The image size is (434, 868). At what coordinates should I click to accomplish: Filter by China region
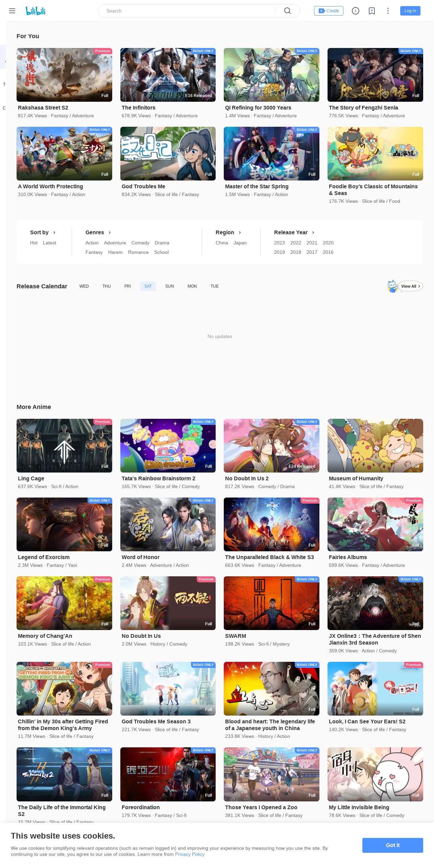222,243
